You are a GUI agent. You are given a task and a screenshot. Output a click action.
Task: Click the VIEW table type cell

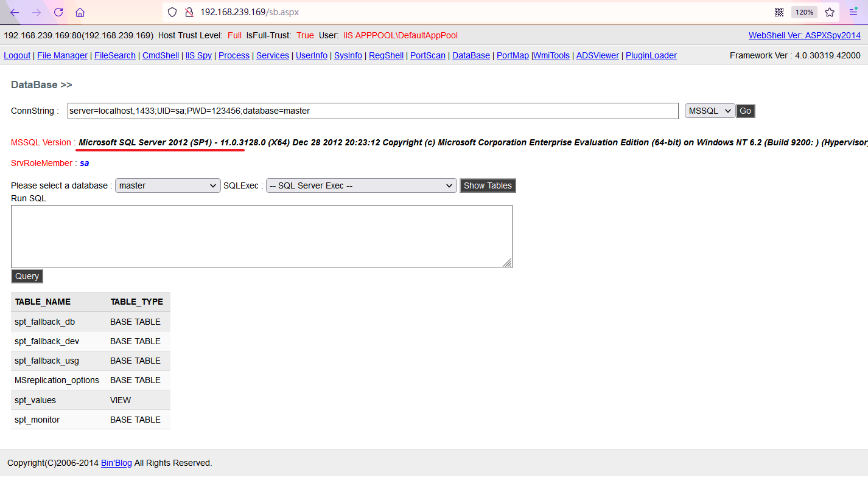point(121,400)
